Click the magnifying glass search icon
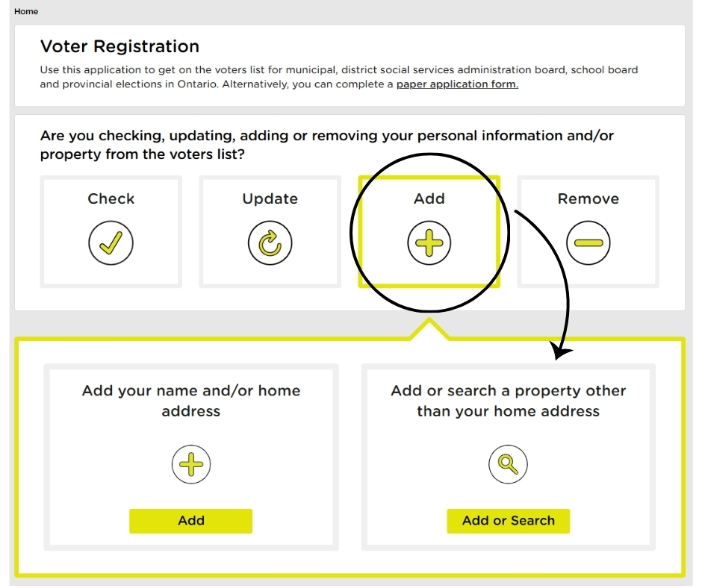Image resolution: width=702 pixels, height=588 pixels. pyautogui.click(x=508, y=464)
